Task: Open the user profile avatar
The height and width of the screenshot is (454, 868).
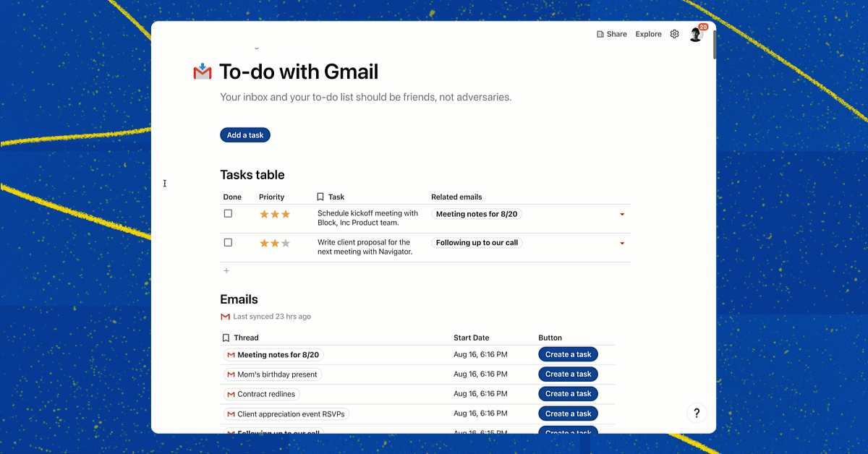Action: pyautogui.click(x=696, y=35)
